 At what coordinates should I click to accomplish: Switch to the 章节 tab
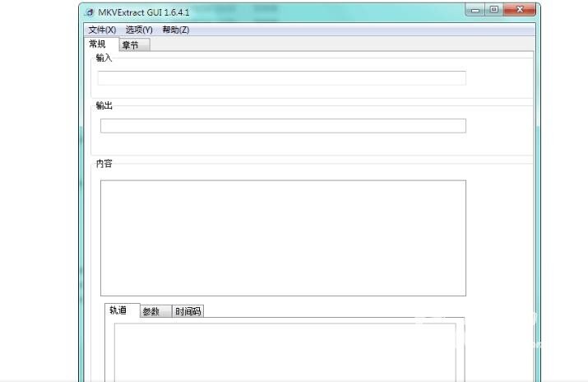(x=134, y=45)
